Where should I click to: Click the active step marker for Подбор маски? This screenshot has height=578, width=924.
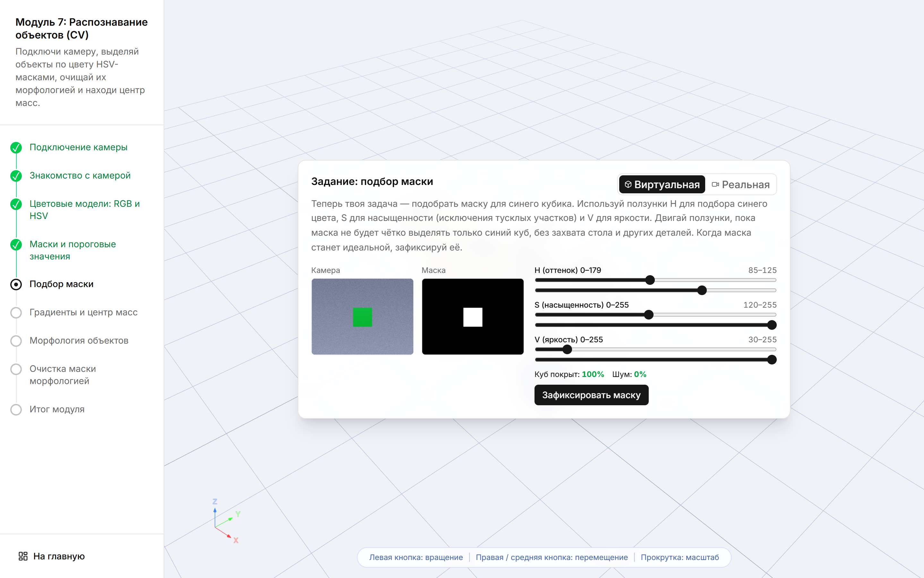point(16,285)
